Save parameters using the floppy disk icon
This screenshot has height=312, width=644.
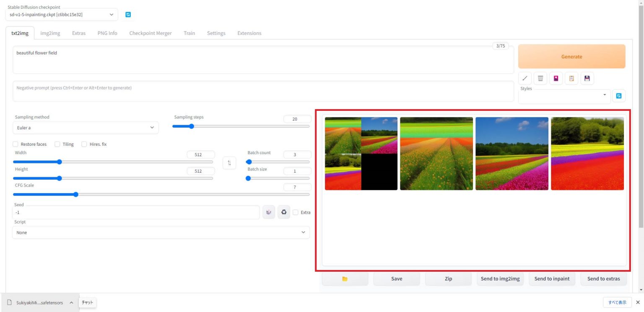[587, 78]
